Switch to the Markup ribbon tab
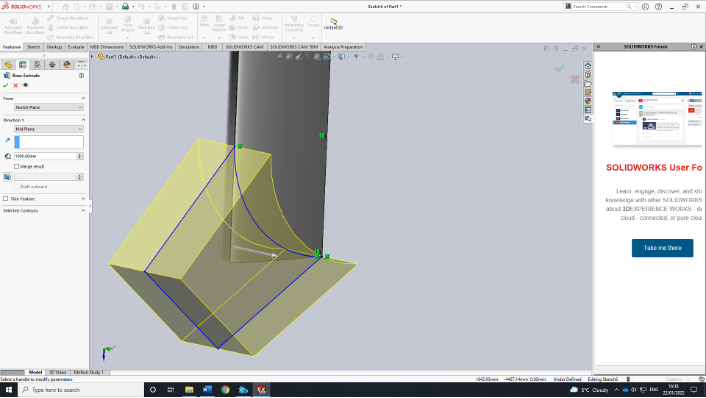This screenshot has width=706, height=398. (x=54, y=47)
